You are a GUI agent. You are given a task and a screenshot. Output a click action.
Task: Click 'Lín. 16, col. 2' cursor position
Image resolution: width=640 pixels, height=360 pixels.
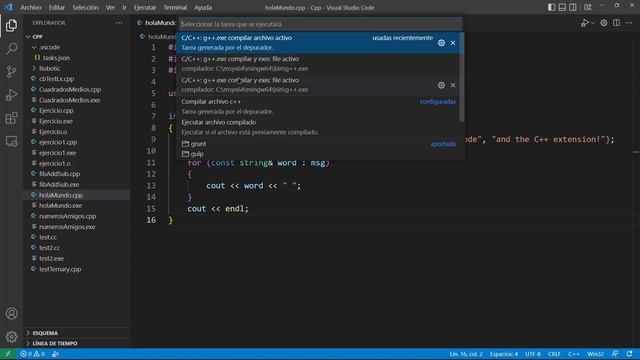(x=466, y=354)
